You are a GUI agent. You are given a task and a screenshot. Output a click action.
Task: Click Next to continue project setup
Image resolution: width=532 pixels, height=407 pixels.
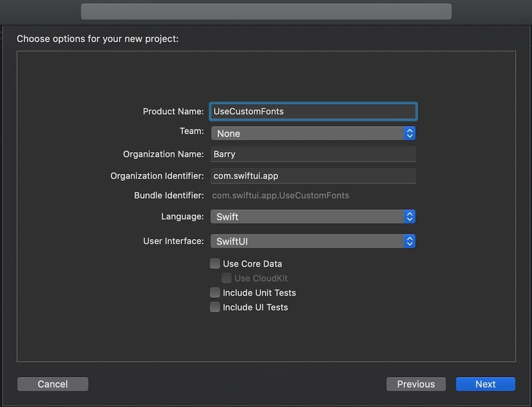[485, 384]
